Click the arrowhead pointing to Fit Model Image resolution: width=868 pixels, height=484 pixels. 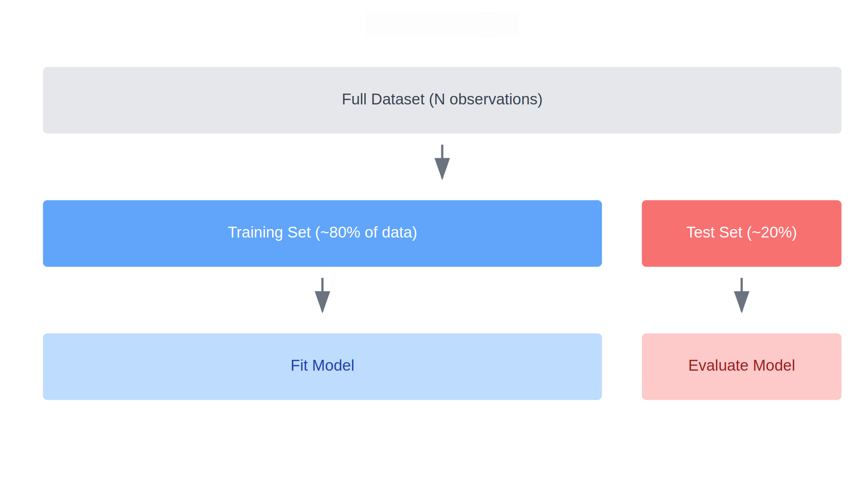tap(322, 302)
